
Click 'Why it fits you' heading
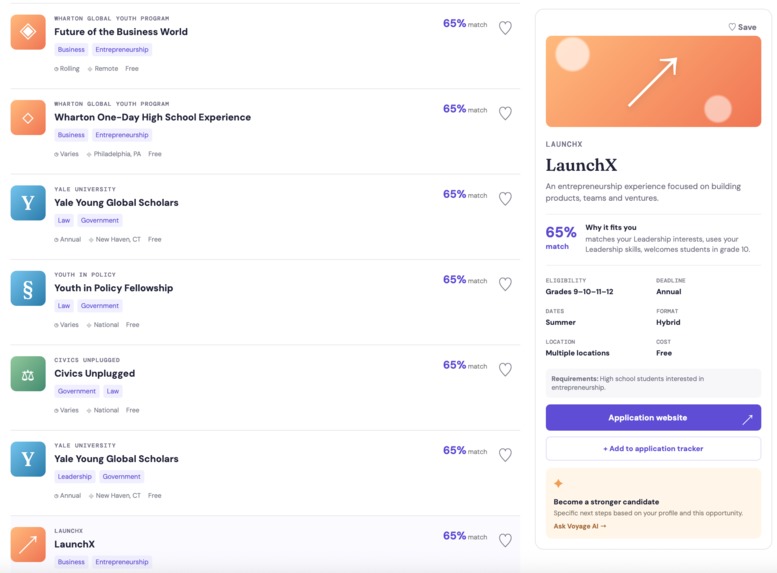611,228
